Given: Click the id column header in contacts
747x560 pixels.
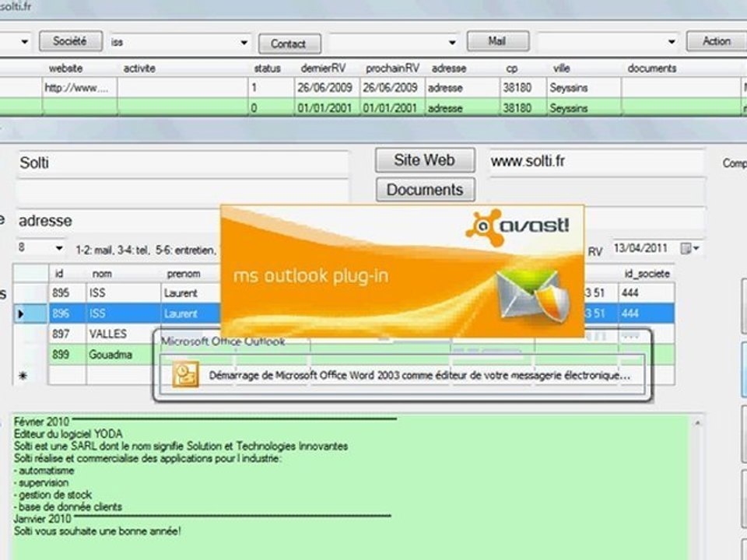Looking at the screenshot, I should 59,274.
